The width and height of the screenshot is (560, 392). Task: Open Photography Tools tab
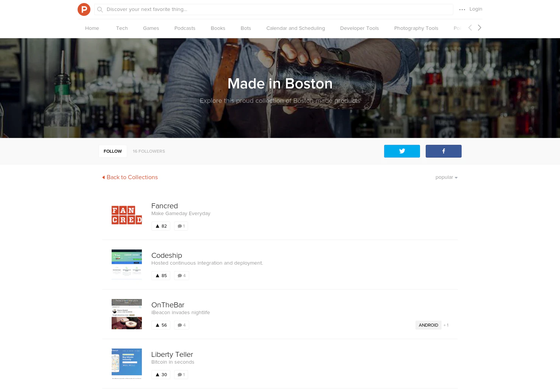tap(416, 28)
